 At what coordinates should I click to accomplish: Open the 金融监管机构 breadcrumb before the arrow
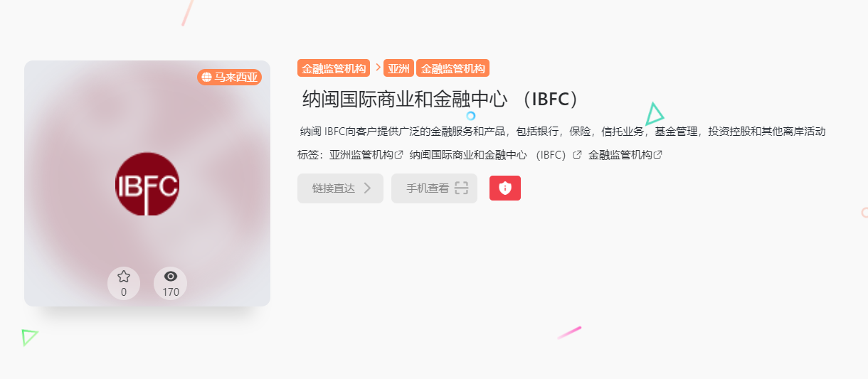334,69
